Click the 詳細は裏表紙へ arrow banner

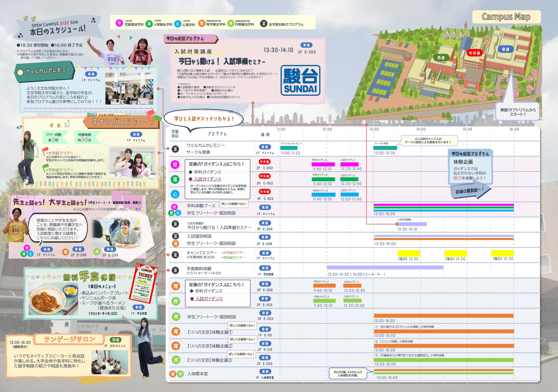(x=470, y=191)
